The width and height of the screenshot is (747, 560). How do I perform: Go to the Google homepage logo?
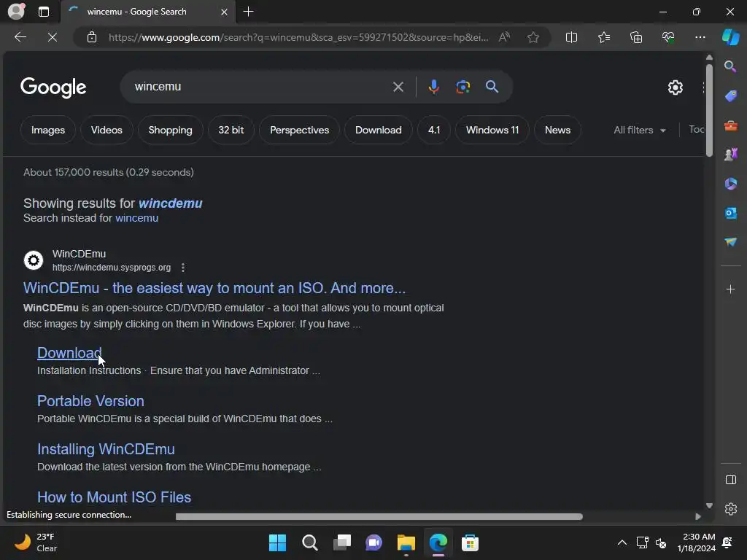(53, 87)
